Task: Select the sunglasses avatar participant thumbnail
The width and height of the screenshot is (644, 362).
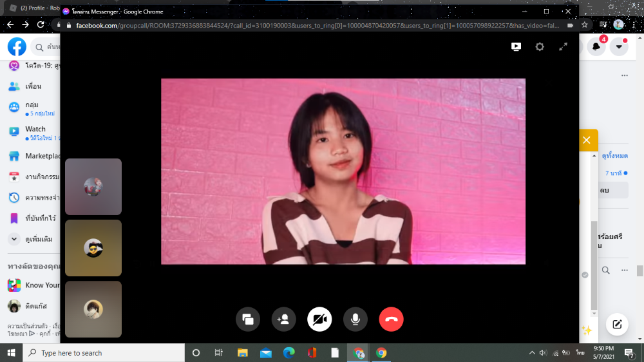Action: click(x=93, y=248)
